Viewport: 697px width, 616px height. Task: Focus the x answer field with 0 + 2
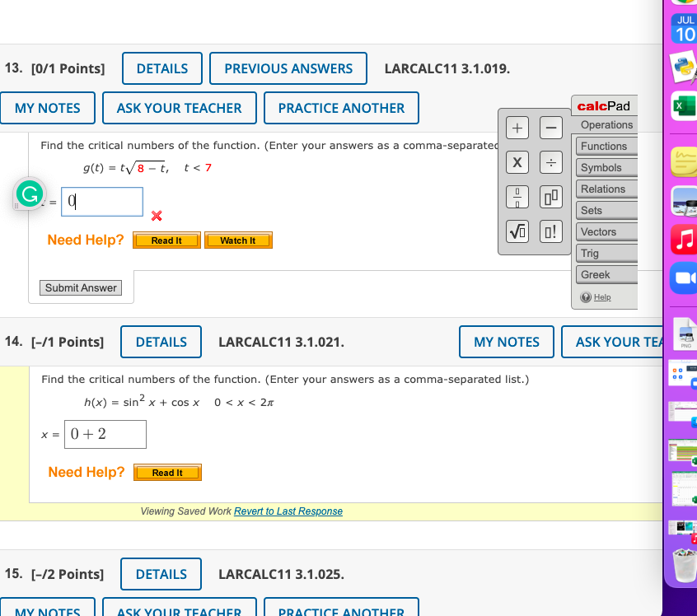point(105,434)
